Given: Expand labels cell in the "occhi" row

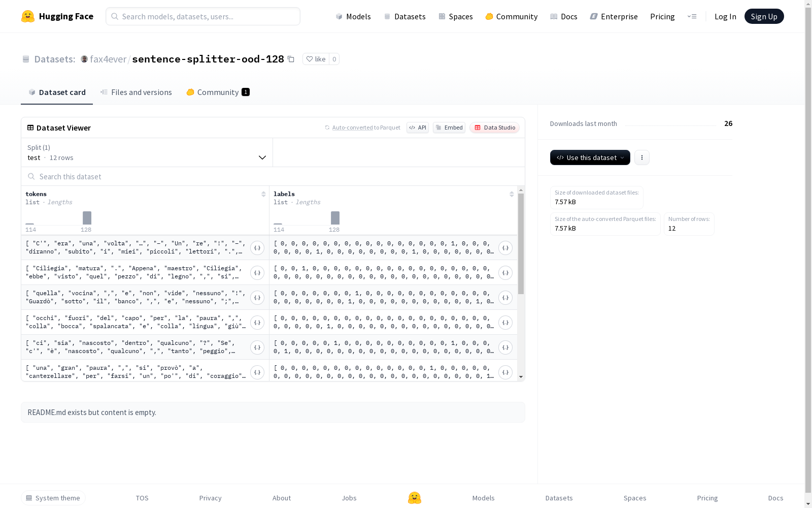Looking at the screenshot, I should (505, 323).
